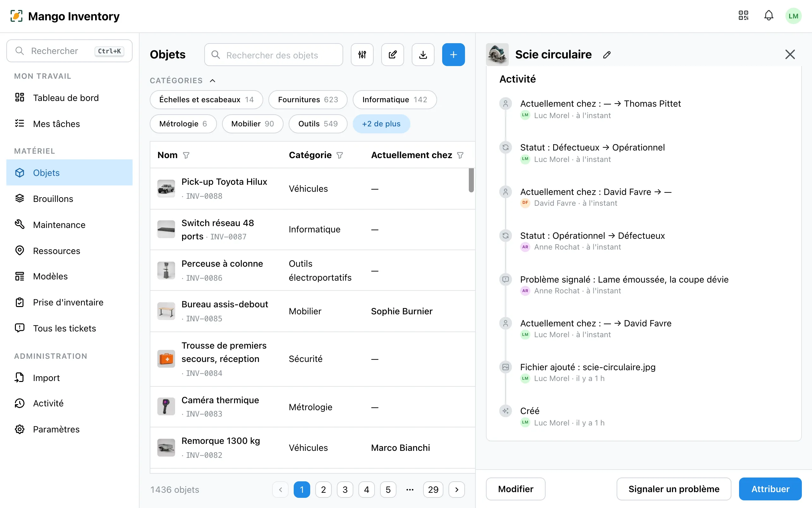Click Signaler un problème button
This screenshot has height=508, width=812.
(674, 489)
